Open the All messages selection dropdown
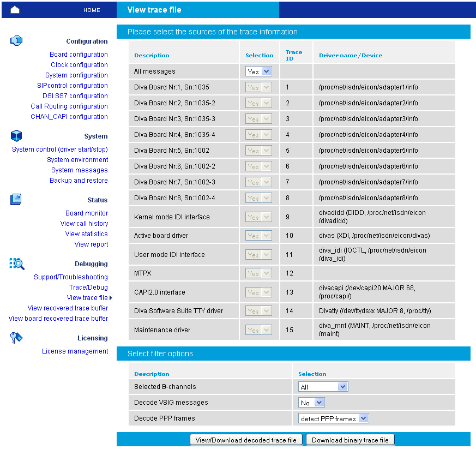 pyautogui.click(x=259, y=71)
